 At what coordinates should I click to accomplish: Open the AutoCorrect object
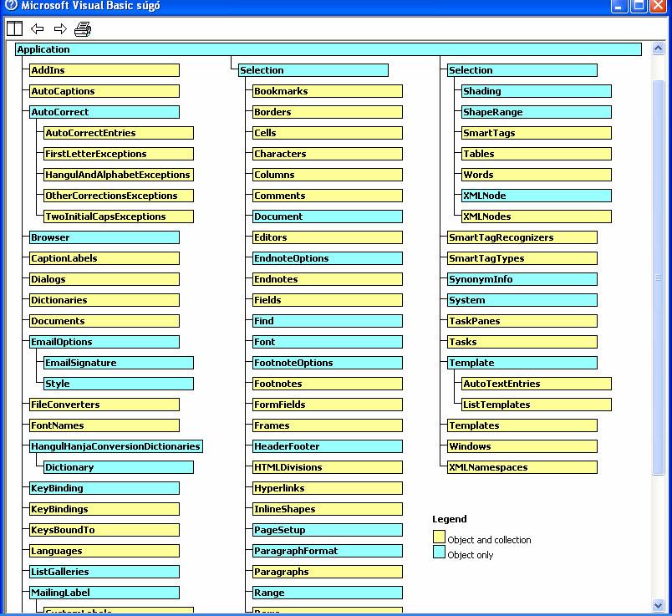tap(104, 112)
